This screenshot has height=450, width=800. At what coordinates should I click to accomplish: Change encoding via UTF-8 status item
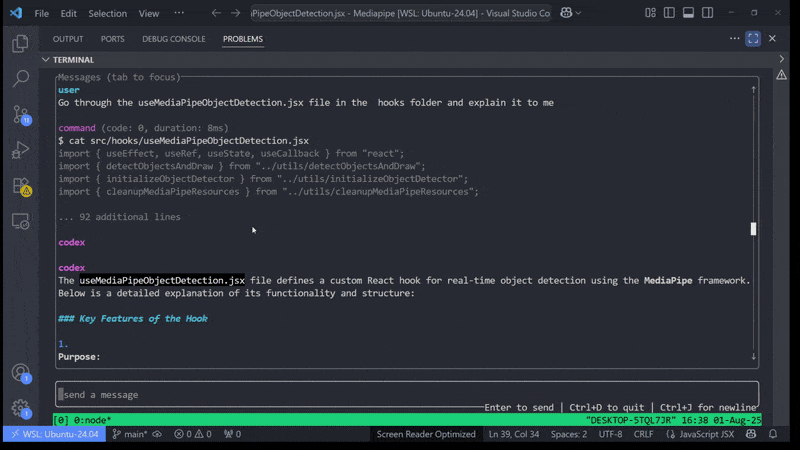(x=610, y=434)
